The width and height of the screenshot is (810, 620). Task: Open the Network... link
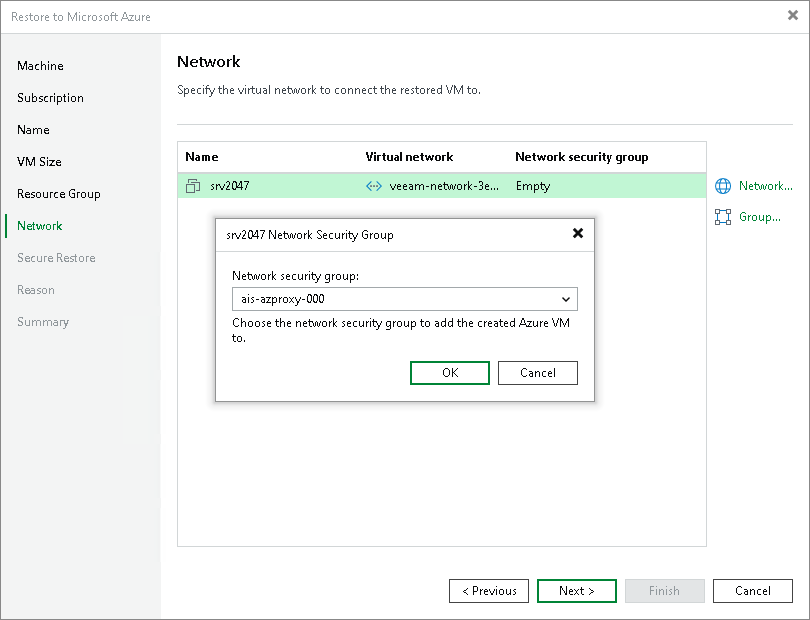tap(766, 186)
